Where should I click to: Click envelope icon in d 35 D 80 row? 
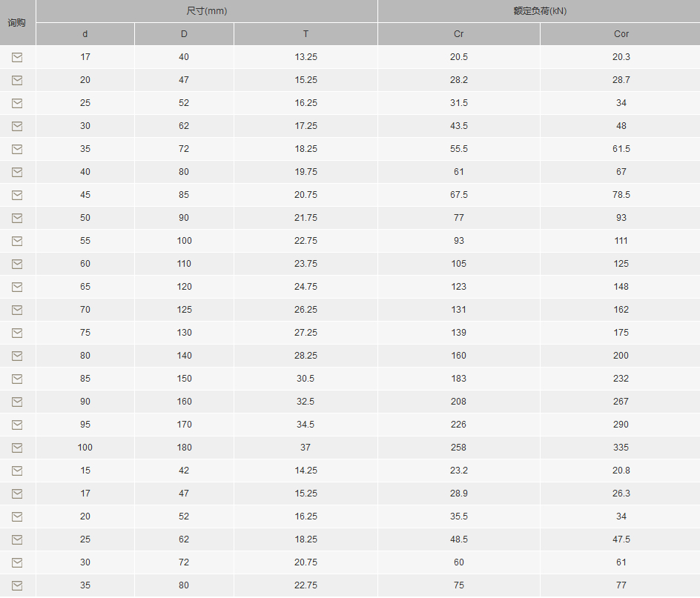pyautogui.click(x=17, y=586)
